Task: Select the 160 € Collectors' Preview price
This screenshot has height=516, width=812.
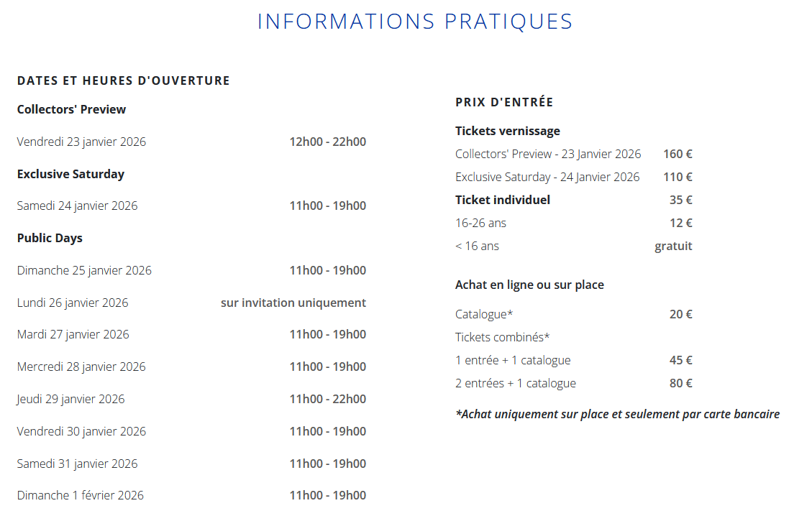Action: click(x=678, y=154)
